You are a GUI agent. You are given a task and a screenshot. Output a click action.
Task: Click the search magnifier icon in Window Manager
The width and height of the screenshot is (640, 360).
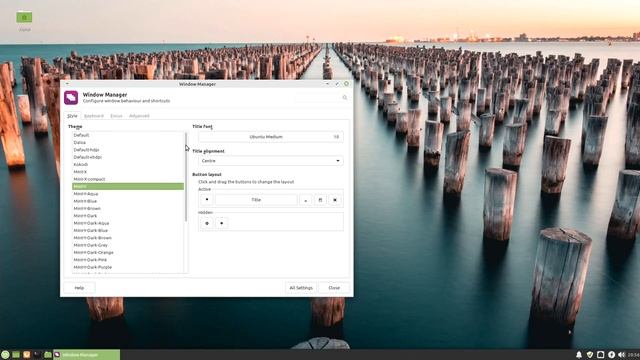345,98
